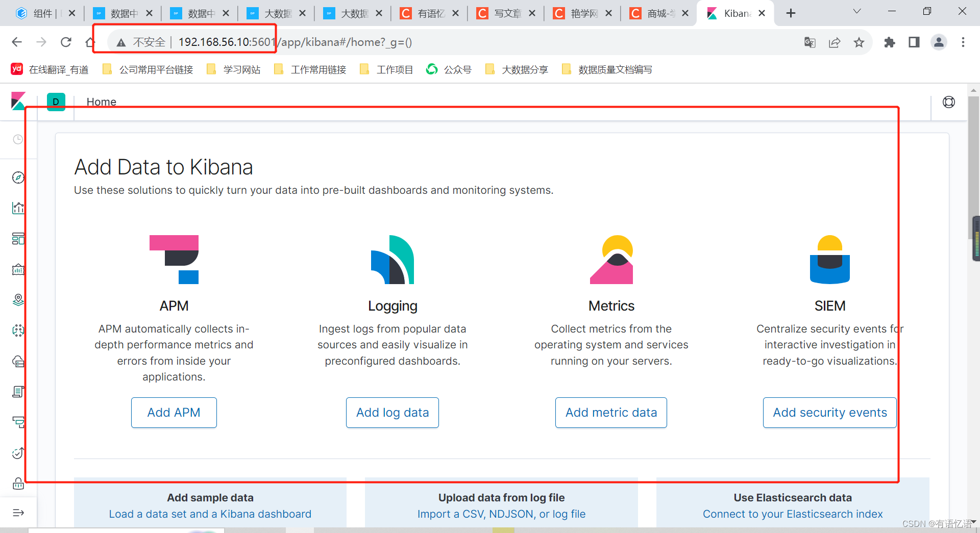This screenshot has width=980, height=533.
Task: Open 数据质量文档编写 bookmark folder
Action: point(607,69)
